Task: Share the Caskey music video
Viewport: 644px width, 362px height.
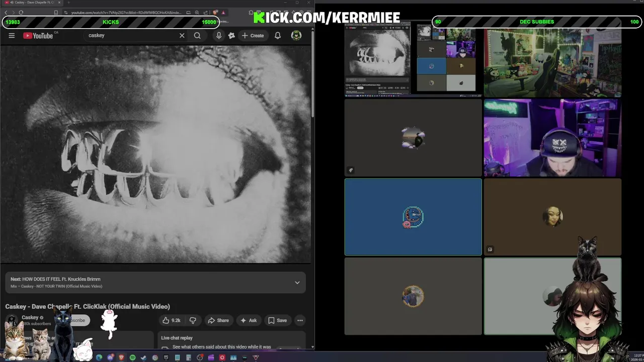Action: (218, 320)
